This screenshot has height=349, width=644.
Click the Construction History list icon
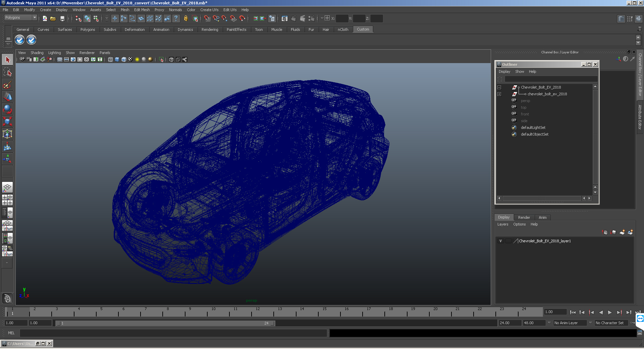[272, 18]
